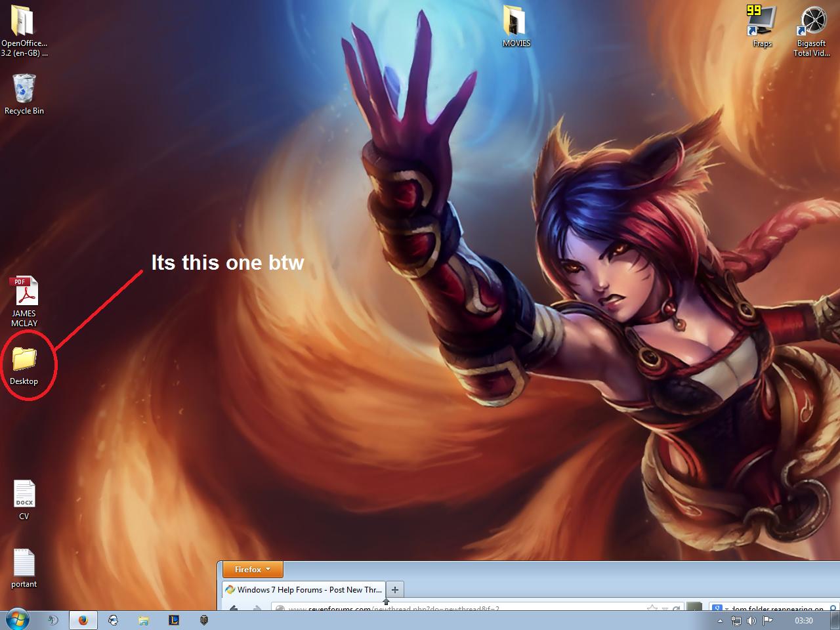This screenshot has width=840, height=630.
Task: Launch League of Legends from taskbar
Action: pos(173,619)
